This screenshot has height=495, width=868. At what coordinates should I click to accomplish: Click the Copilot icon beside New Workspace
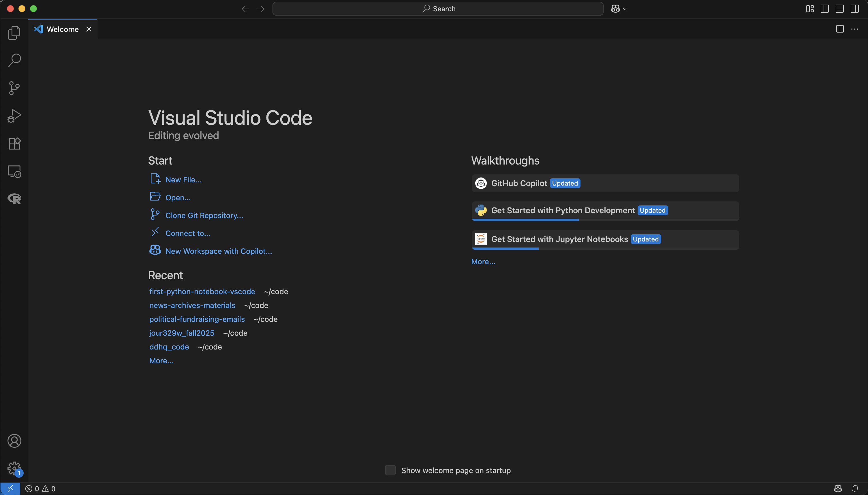[x=155, y=250]
